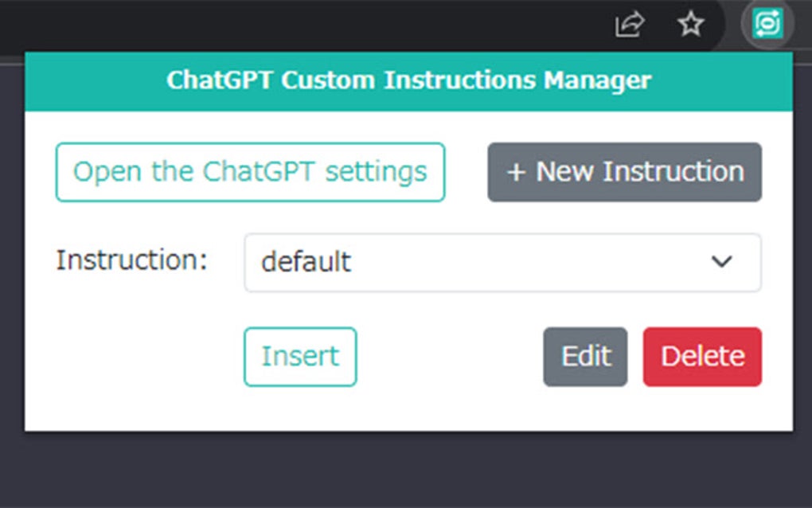Click the blank area left of the Insert button
This screenshot has width=812, height=508.
pyautogui.click(x=135, y=357)
